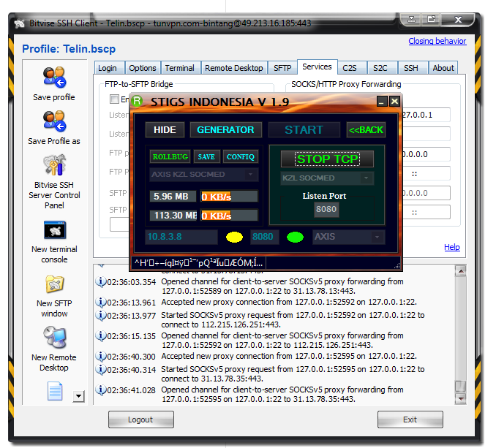Viewport: 496px width, 448px height.
Task: Click the CONFIG button
Action: click(241, 156)
